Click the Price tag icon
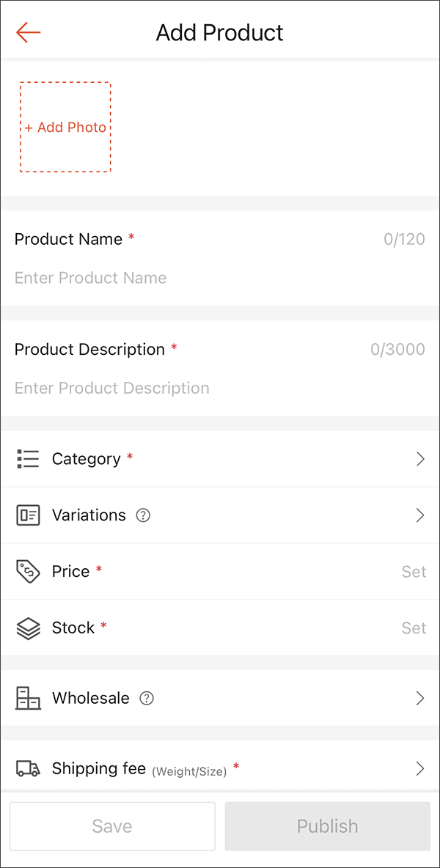Screen dimensions: 440x868 27,572
